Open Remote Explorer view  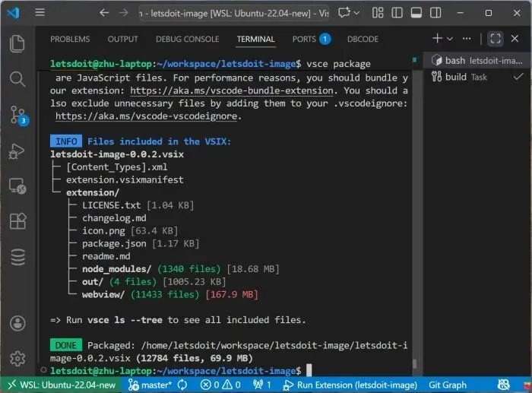coord(17,186)
